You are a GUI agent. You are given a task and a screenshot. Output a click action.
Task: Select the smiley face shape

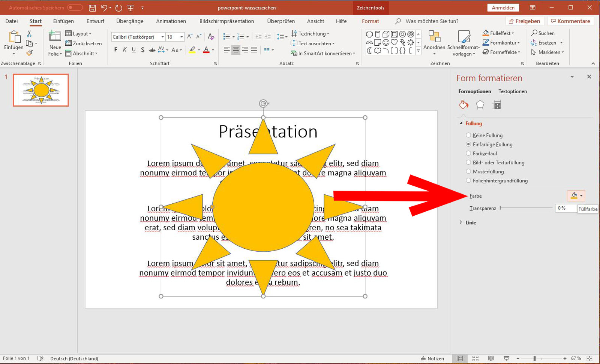(386, 42)
